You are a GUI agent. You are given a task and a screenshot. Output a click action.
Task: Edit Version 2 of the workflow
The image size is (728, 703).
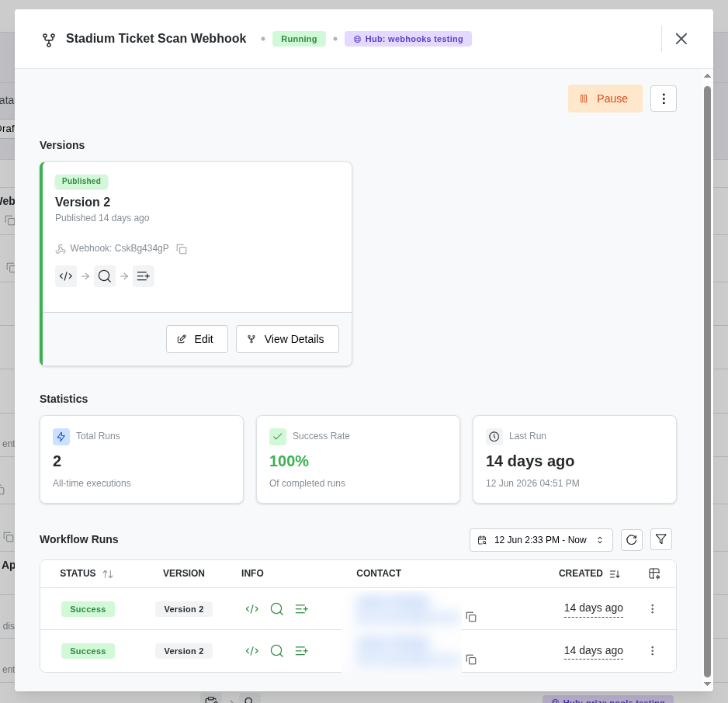[197, 339]
